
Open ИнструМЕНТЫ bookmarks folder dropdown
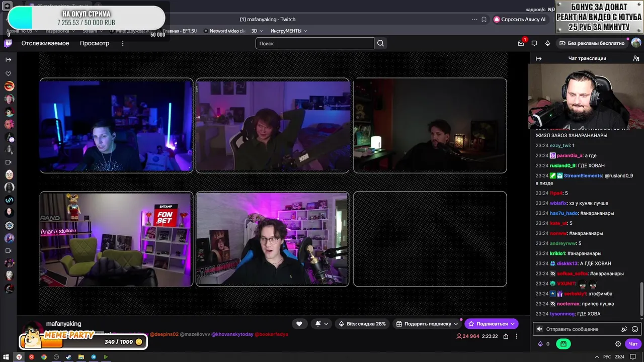click(x=288, y=31)
